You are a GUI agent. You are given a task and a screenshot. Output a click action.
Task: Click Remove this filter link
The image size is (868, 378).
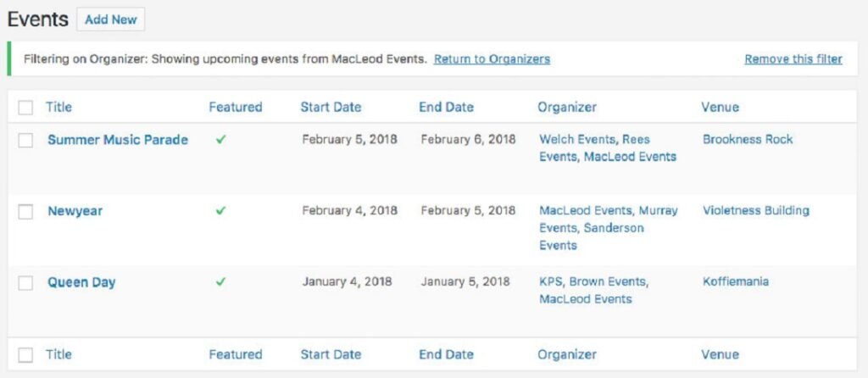[793, 59]
